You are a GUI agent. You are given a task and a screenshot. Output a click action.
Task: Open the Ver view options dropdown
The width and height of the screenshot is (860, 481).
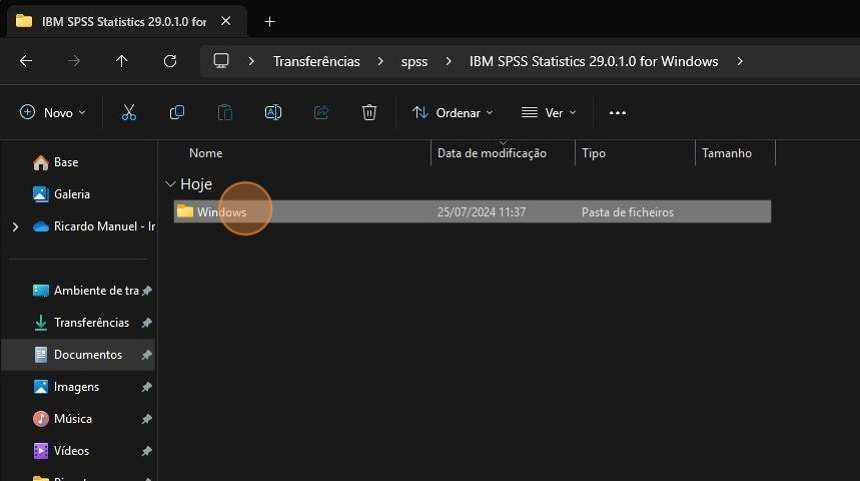tap(548, 112)
